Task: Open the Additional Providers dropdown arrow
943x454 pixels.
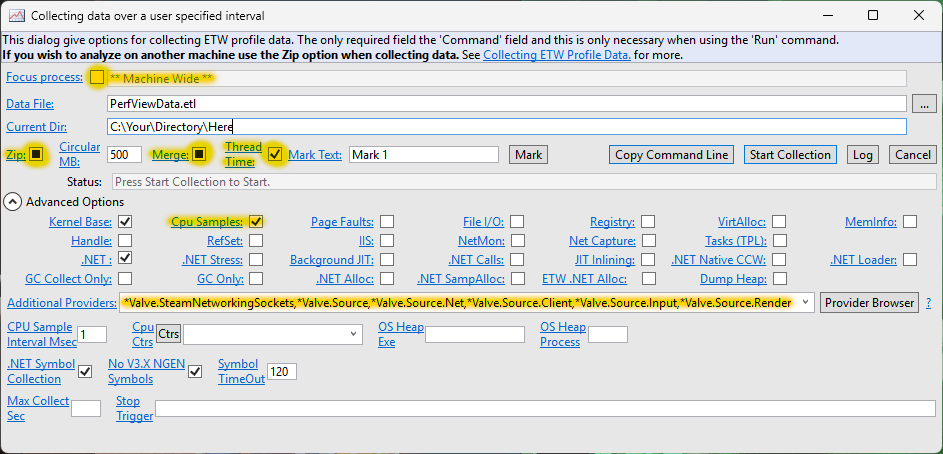Action: (806, 302)
